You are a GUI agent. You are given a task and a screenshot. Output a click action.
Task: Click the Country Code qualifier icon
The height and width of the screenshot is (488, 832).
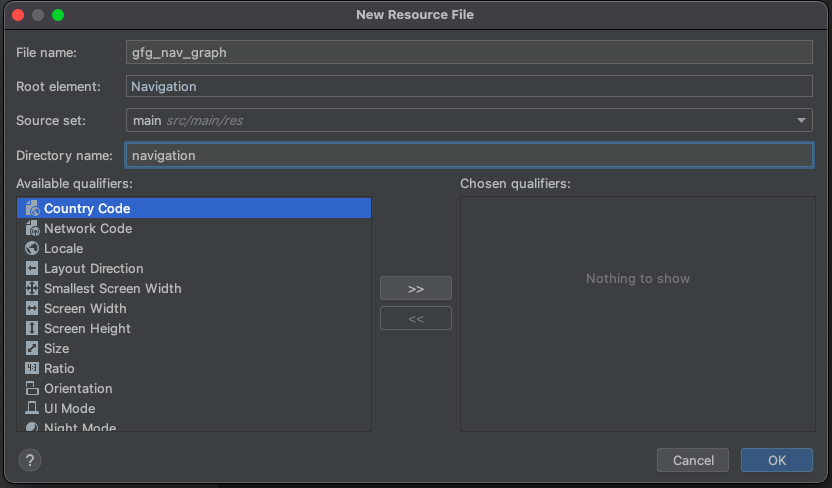click(32, 208)
